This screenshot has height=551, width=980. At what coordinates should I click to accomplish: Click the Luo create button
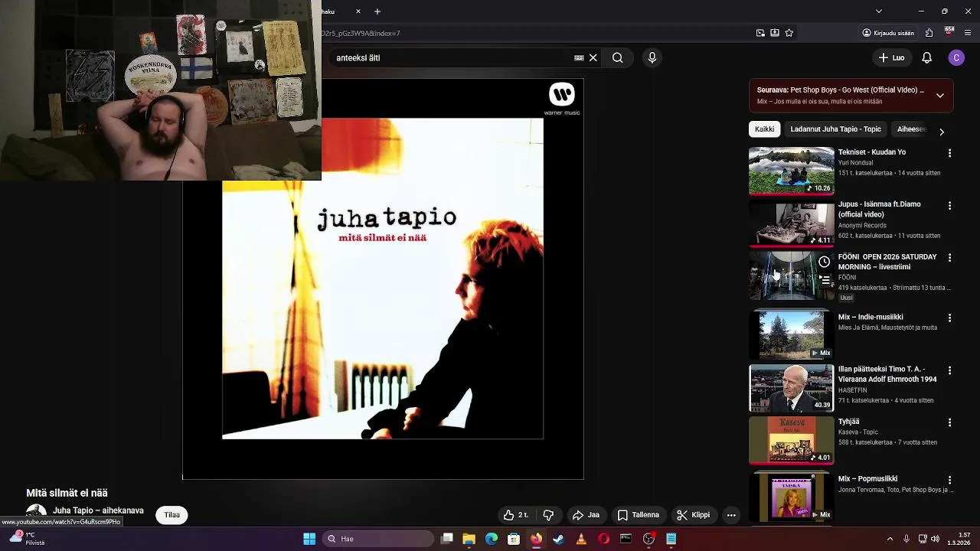tap(891, 57)
